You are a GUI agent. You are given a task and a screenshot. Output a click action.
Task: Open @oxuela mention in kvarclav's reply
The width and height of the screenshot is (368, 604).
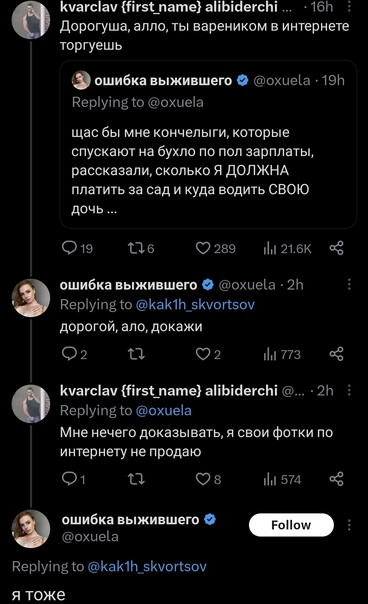coord(164,411)
